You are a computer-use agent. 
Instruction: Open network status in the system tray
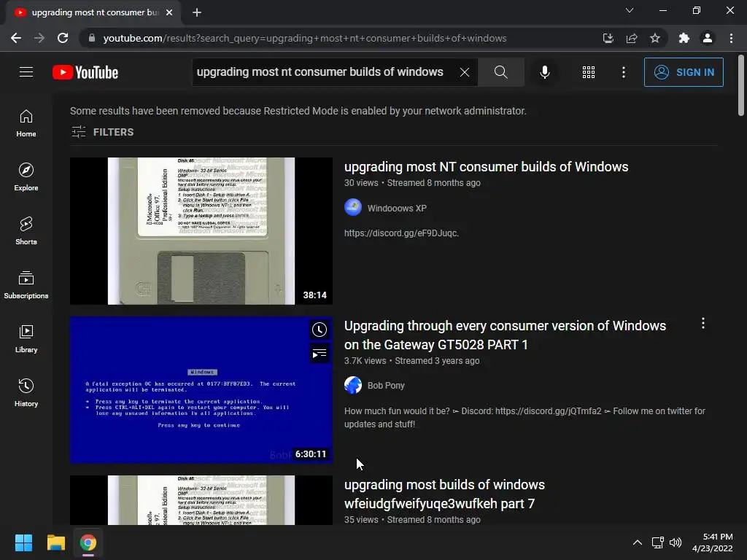point(658,542)
